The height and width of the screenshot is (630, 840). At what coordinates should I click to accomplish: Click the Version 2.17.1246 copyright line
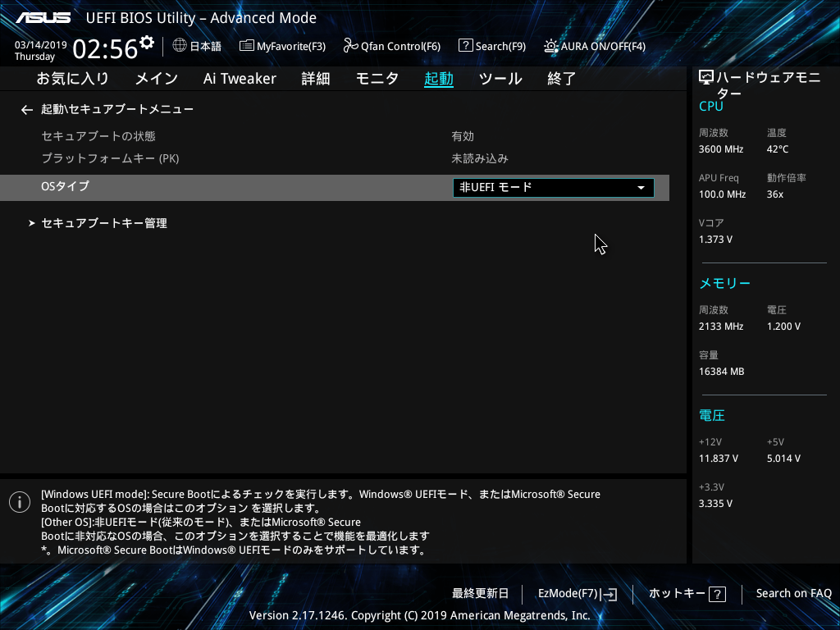coord(419,615)
